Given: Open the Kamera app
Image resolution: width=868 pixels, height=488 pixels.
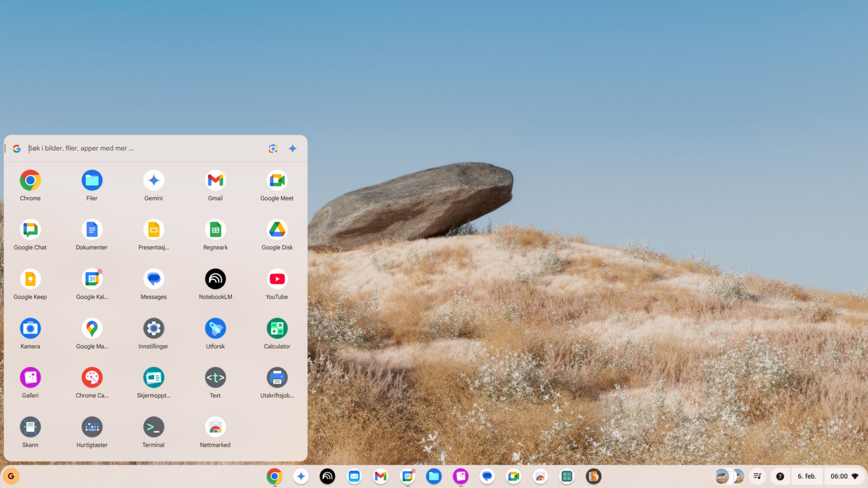Looking at the screenshot, I should point(30,328).
